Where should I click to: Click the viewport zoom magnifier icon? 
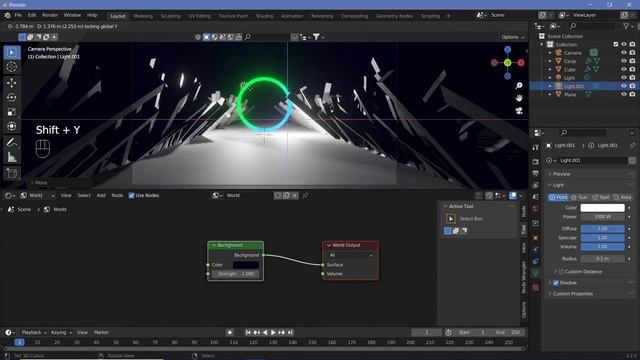point(519,85)
